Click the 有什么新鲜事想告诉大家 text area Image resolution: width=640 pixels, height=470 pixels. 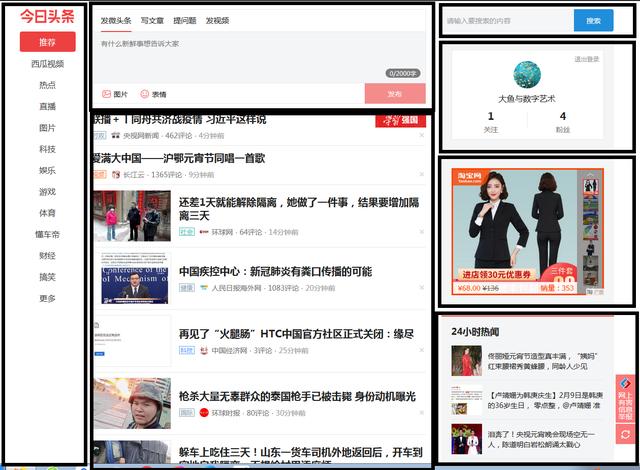point(259,57)
